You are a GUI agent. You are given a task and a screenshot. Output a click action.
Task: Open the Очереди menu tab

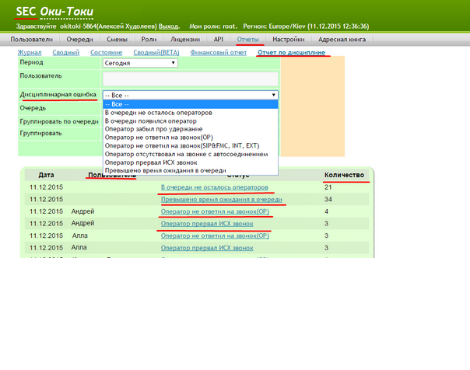click(x=80, y=39)
